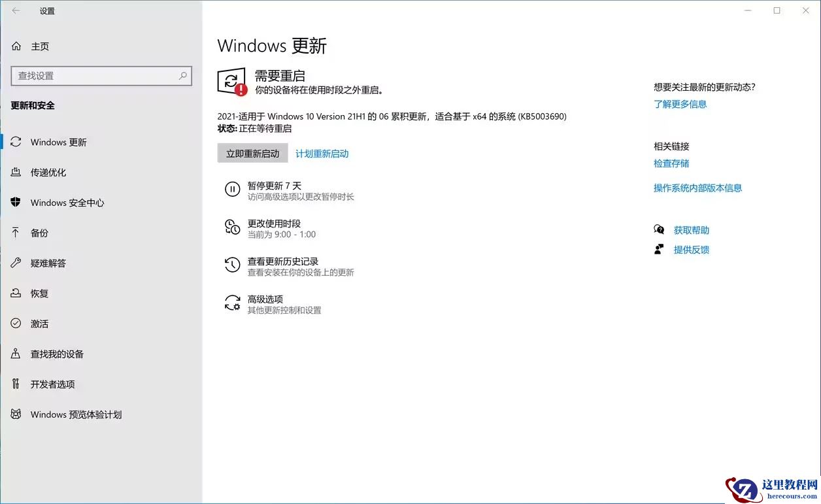Viewport: 821px width, 504px height.
Task: Open 操作系统内部版本信息
Action: point(698,188)
